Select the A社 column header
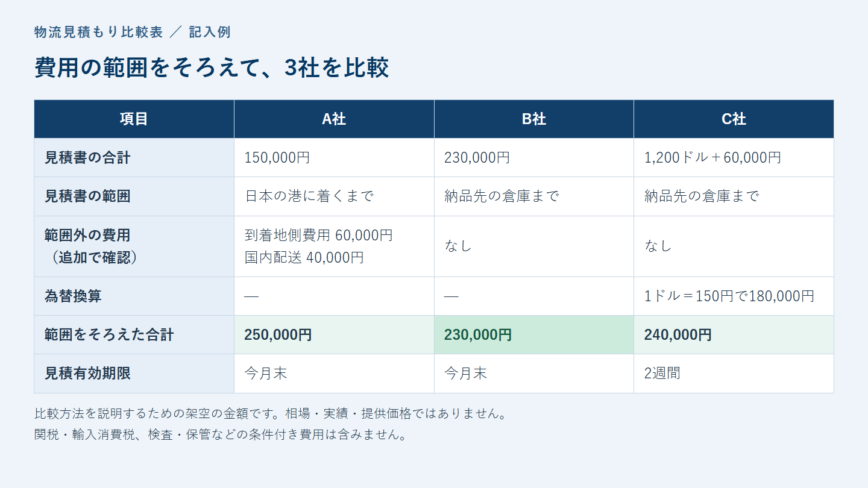 point(334,119)
